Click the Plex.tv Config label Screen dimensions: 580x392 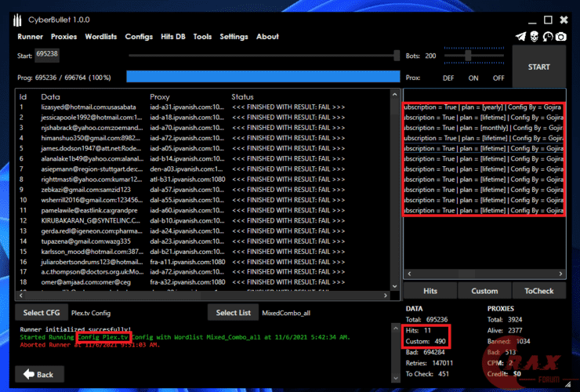tap(91, 313)
